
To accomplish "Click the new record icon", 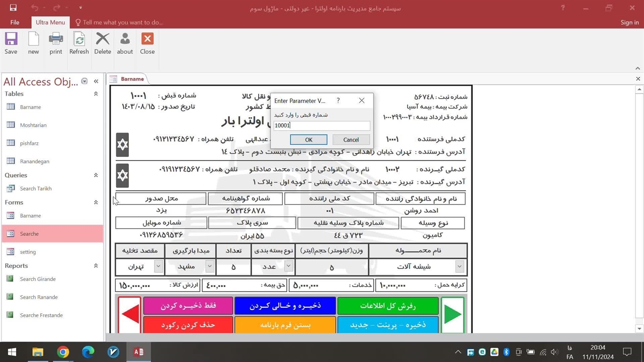I will (33, 39).
